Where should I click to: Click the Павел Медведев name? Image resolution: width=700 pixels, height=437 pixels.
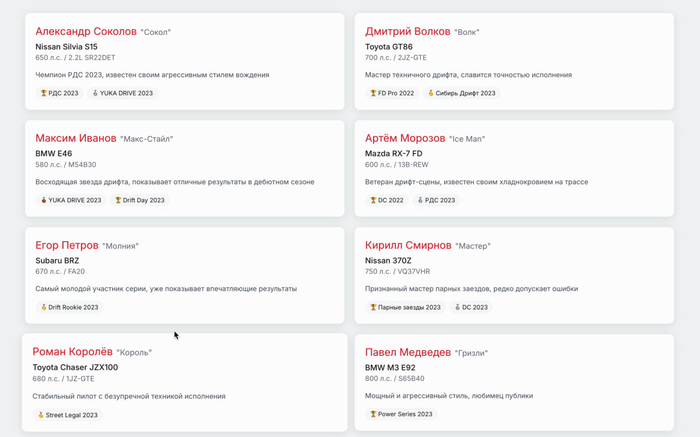tap(408, 352)
